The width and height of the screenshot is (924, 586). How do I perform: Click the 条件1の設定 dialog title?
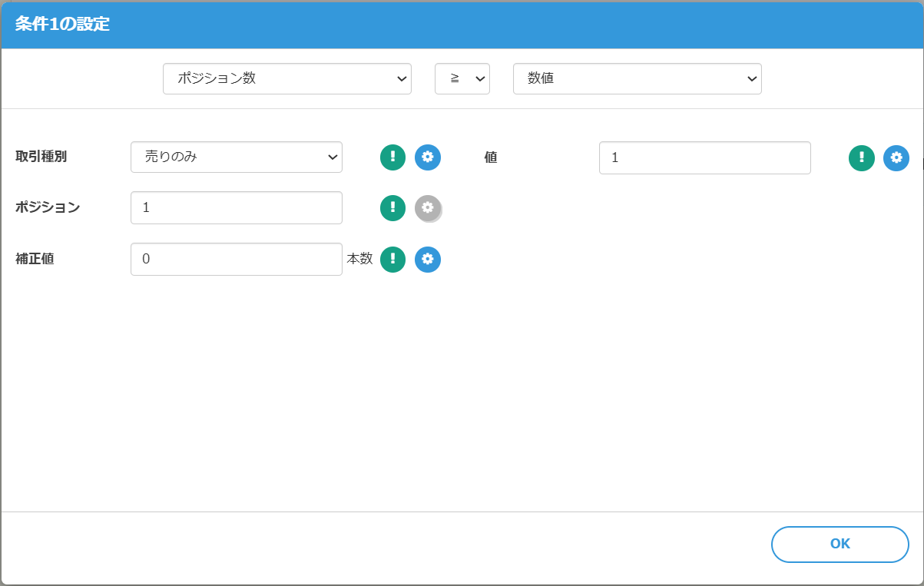(x=62, y=25)
